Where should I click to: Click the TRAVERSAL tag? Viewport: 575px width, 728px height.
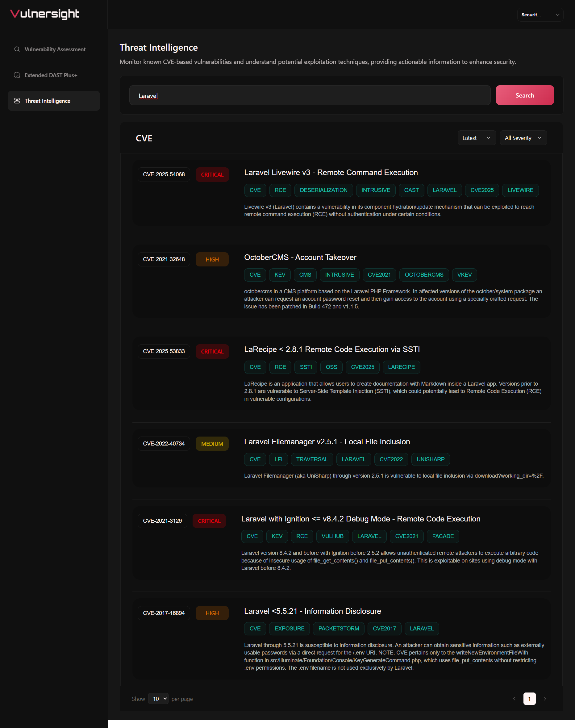pos(312,459)
